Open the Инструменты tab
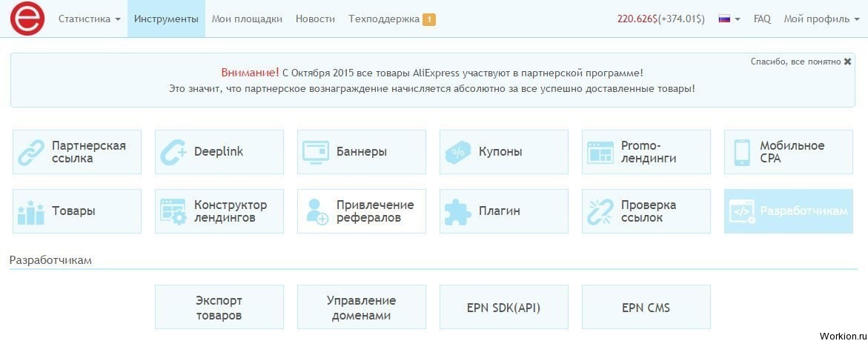Viewport: 868px width, 341px height. click(x=166, y=19)
